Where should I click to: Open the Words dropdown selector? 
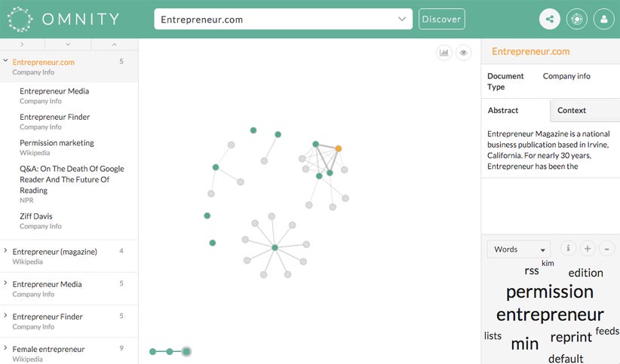pyautogui.click(x=518, y=249)
